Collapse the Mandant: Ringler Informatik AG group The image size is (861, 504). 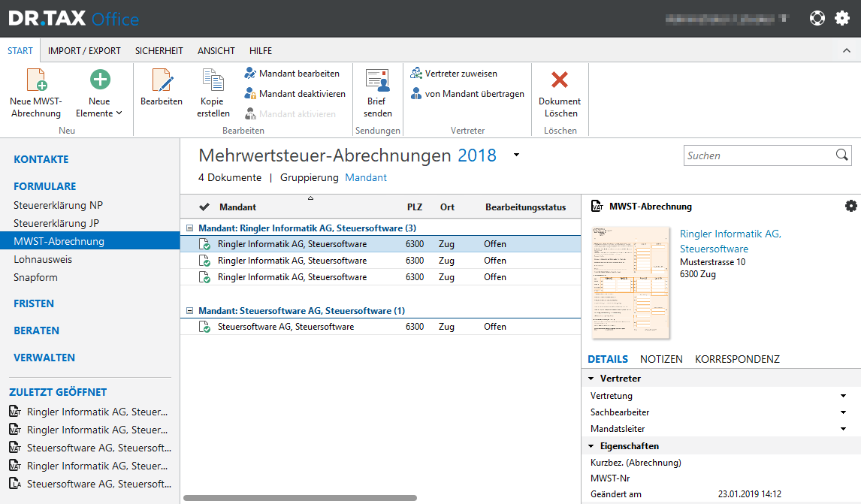(x=190, y=228)
